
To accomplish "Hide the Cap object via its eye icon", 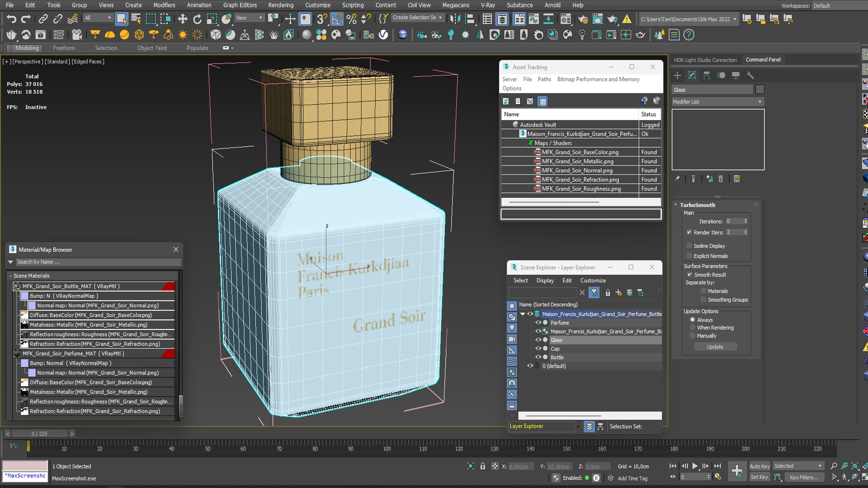I will click(538, 348).
